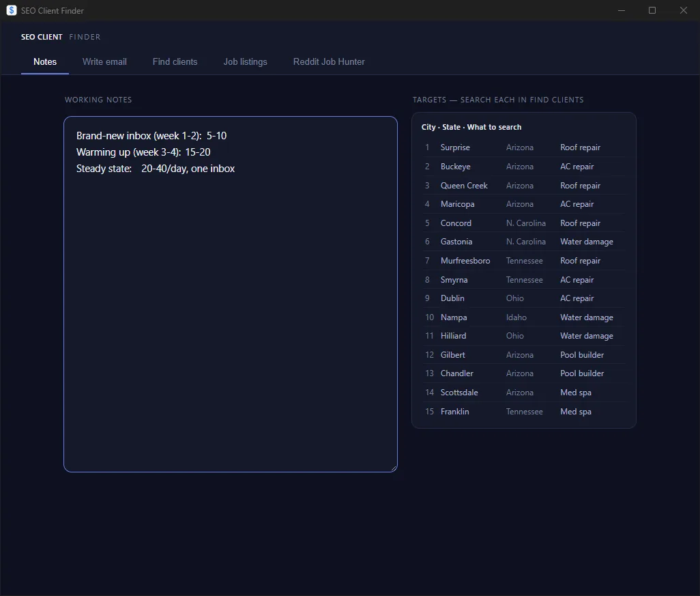The height and width of the screenshot is (596, 700).
Task: Select the Buckeye city entry
Action: [455, 167]
